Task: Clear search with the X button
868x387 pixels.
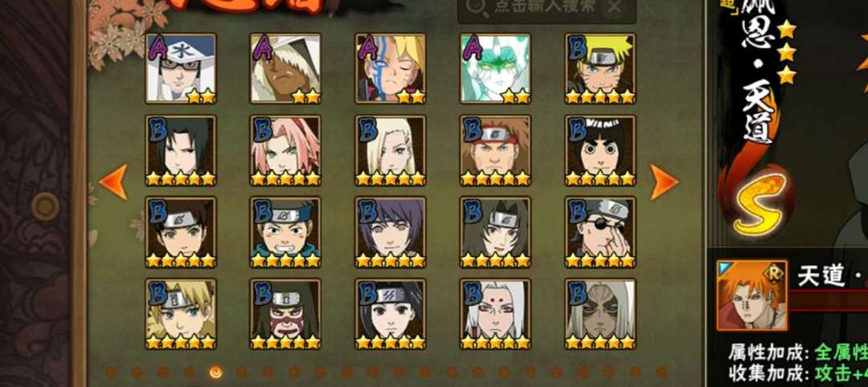Action: 614,6
